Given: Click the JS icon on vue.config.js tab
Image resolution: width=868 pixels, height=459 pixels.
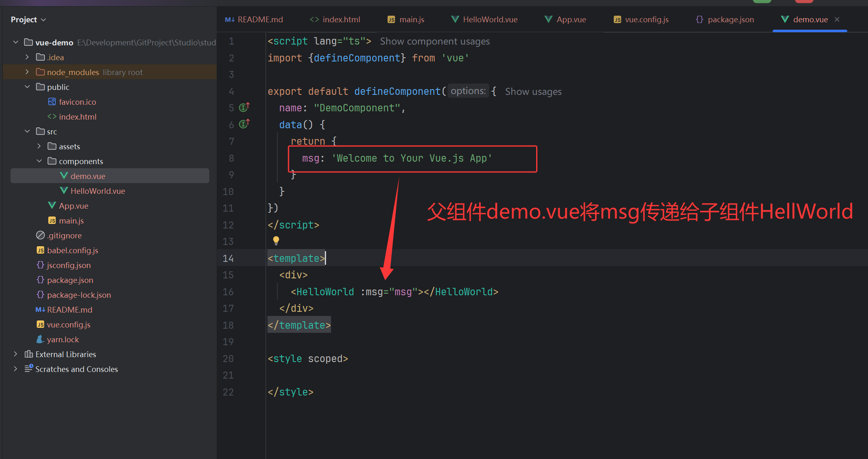Looking at the screenshot, I should tap(617, 19).
